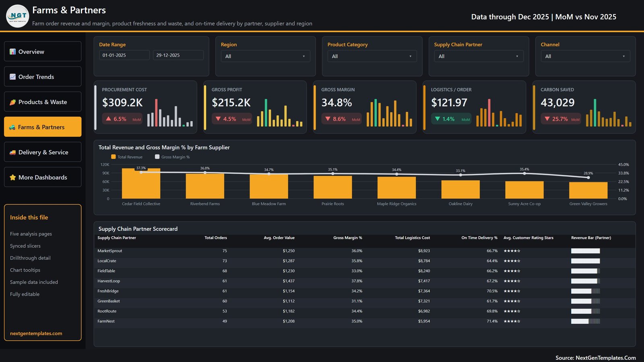Switch to Products & Waste page
The width and height of the screenshot is (644, 362).
(x=43, y=102)
